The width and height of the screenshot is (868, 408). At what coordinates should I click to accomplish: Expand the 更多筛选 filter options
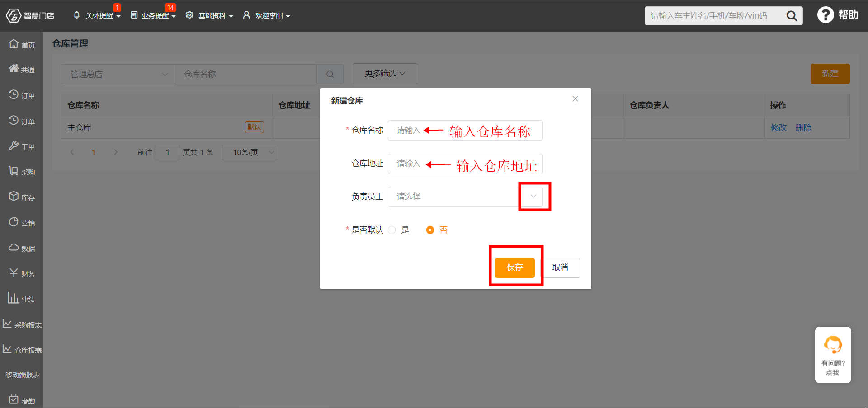385,74
